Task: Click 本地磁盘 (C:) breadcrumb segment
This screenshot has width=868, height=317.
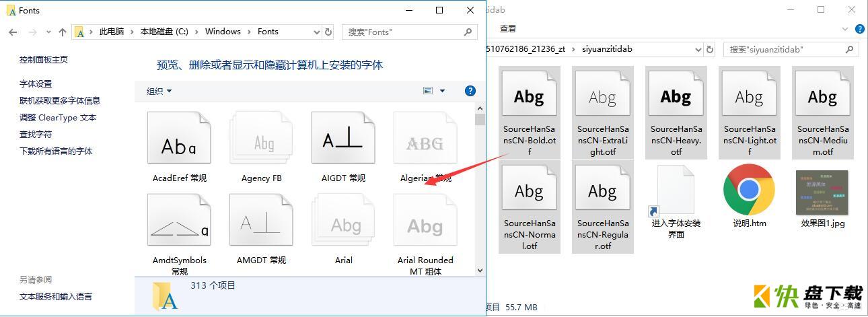Action: [x=164, y=32]
